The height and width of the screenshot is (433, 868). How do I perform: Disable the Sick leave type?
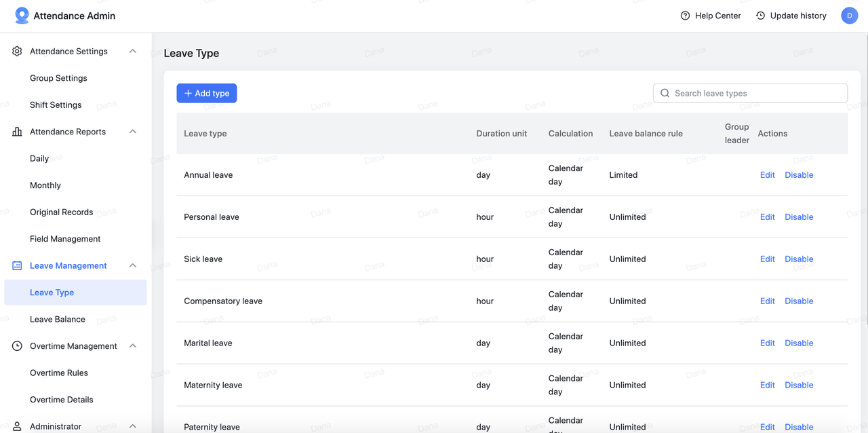[x=799, y=259]
